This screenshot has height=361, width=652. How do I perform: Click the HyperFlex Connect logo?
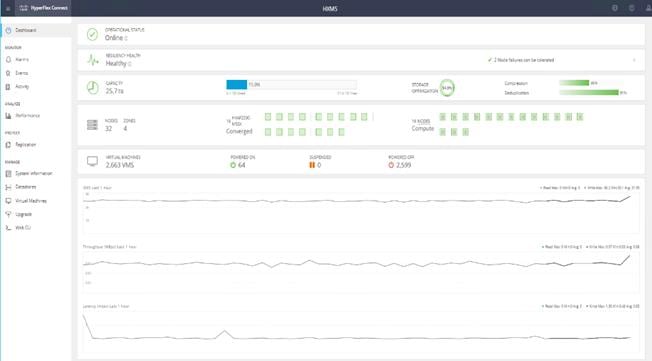coord(43,8)
